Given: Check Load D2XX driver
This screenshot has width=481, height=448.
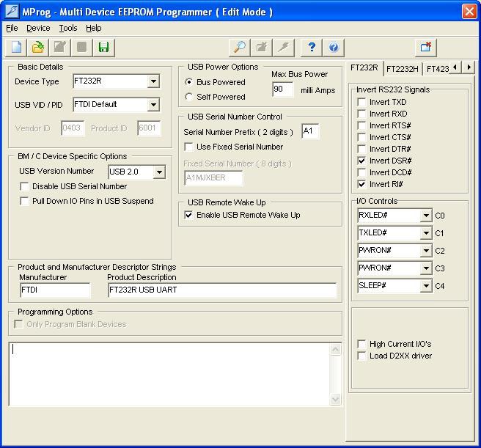Looking at the screenshot, I should (362, 356).
